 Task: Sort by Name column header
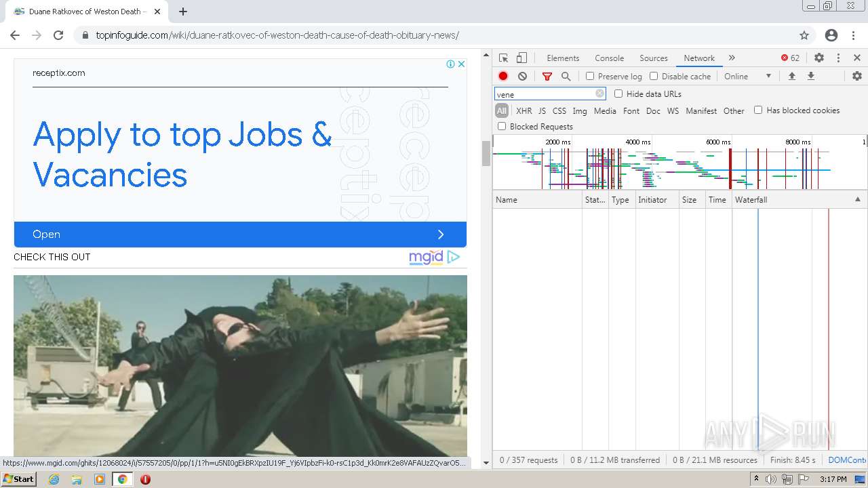[x=537, y=200]
